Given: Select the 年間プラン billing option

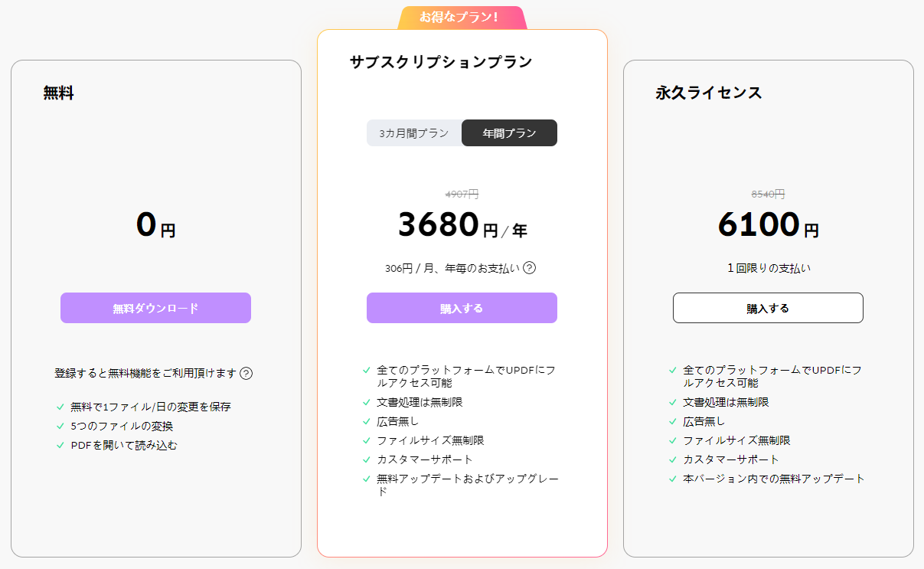Looking at the screenshot, I should tap(509, 132).
